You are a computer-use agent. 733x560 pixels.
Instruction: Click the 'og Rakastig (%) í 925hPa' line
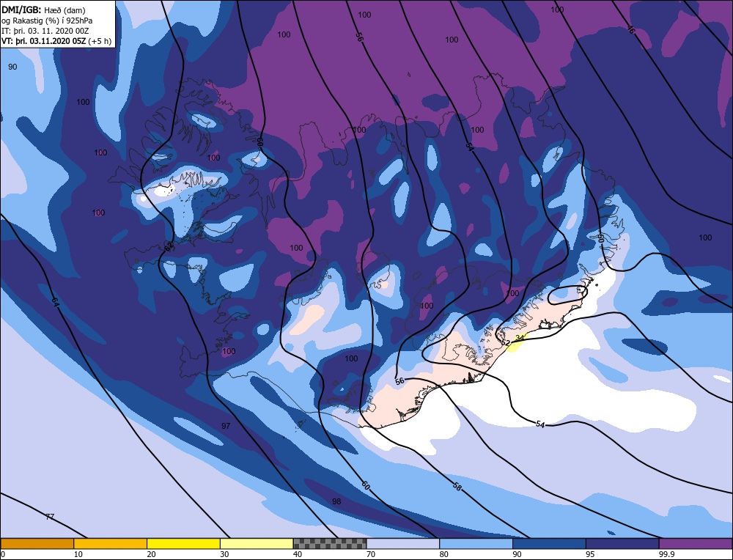[47, 21]
